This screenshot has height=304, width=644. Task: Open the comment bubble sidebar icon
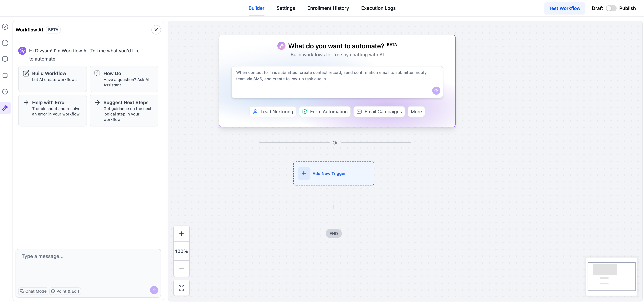[5, 59]
